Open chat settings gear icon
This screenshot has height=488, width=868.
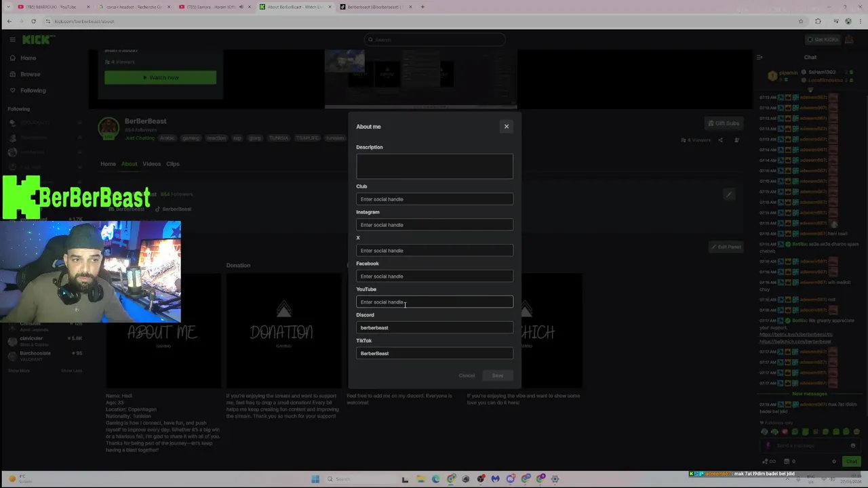833,462
